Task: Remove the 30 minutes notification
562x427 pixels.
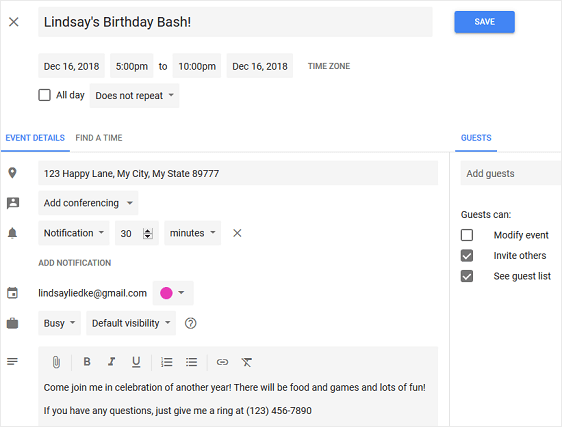Action: (237, 233)
